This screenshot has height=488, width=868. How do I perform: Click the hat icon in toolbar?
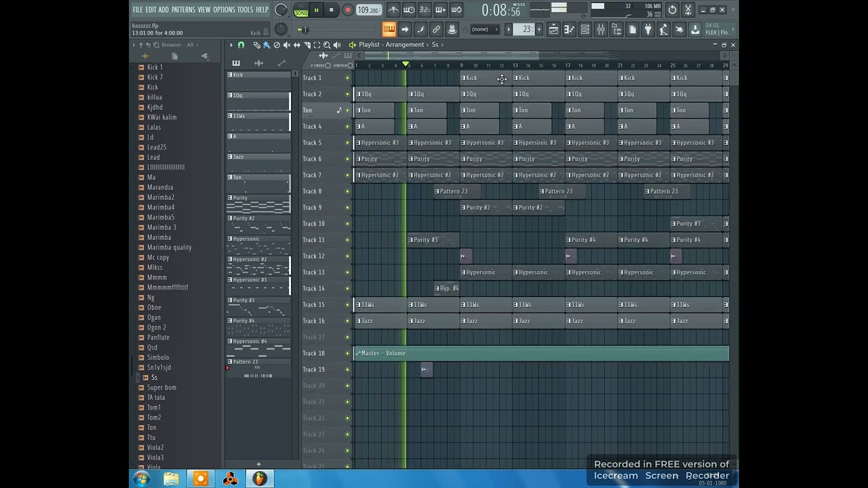(452, 29)
